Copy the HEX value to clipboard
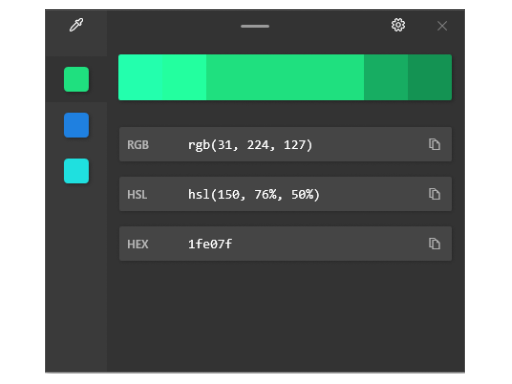The width and height of the screenshot is (512, 384). pyautogui.click(x=434, y=244)
